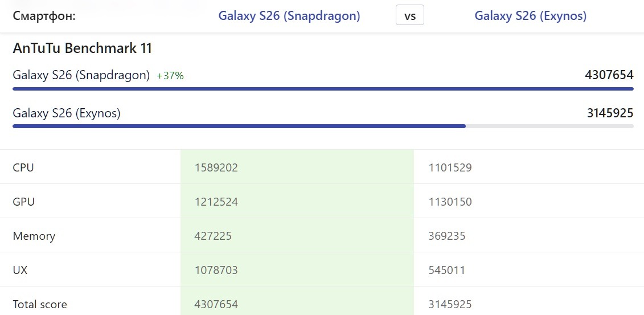Click the Snapdragon score 4307654 above bar
The height and width of the screenshot is (315, 644).
pos(609,75)
